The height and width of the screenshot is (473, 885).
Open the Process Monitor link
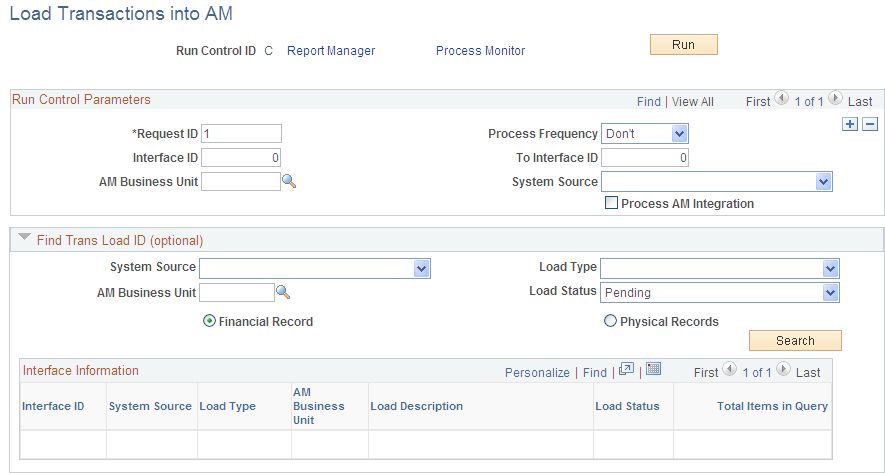tap(480, 51)
